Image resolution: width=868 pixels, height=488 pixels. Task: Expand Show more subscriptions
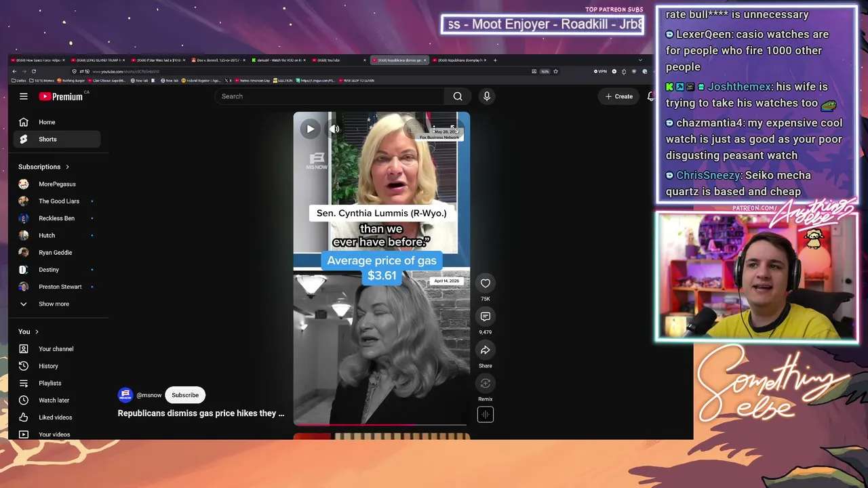pyautogui.click(x=57, y=304)
